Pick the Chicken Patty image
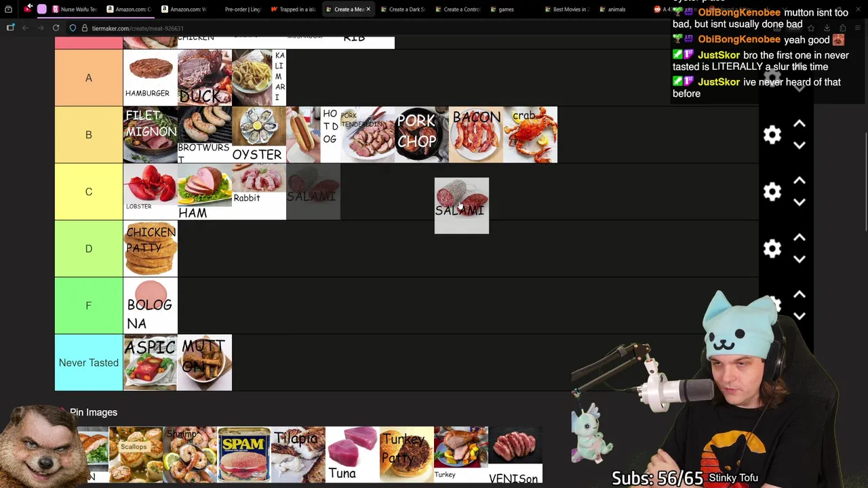This screenshot has height=488, width=868. (x=151, y=249)
